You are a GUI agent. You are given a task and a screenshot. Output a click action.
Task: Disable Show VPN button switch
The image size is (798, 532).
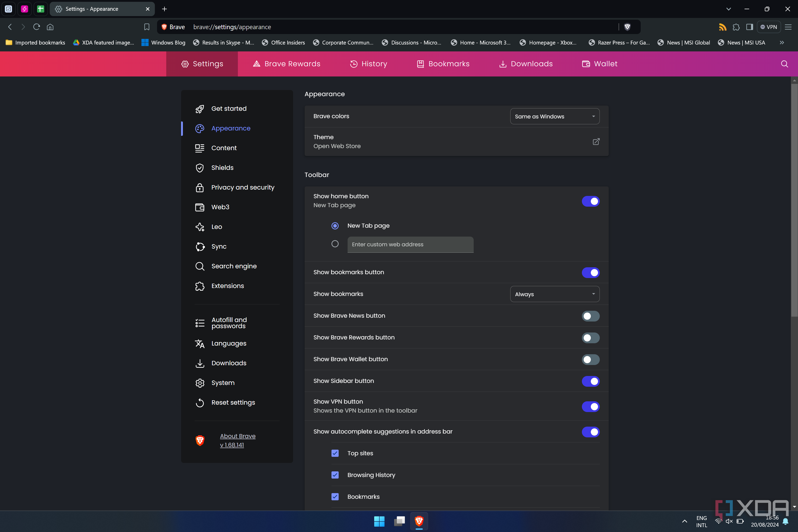(590, 406)
